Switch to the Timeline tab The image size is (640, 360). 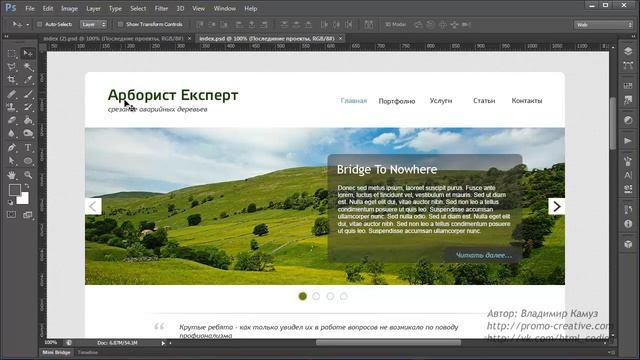coord(88,353)
